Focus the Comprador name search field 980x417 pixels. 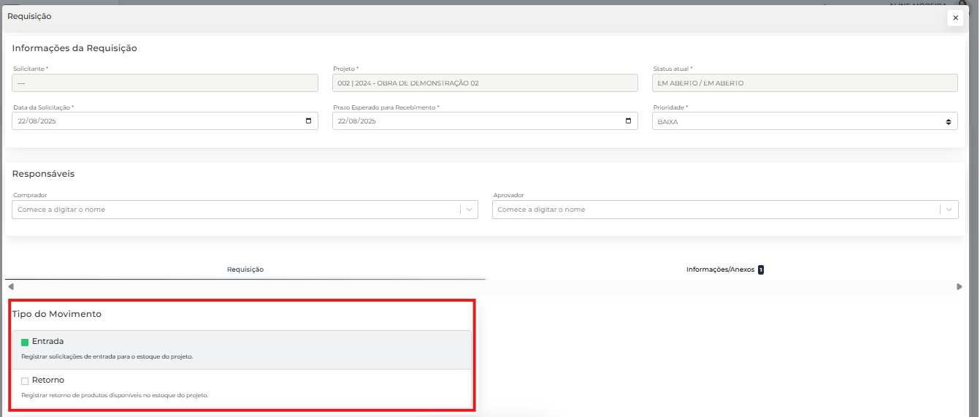click(234, 210)
